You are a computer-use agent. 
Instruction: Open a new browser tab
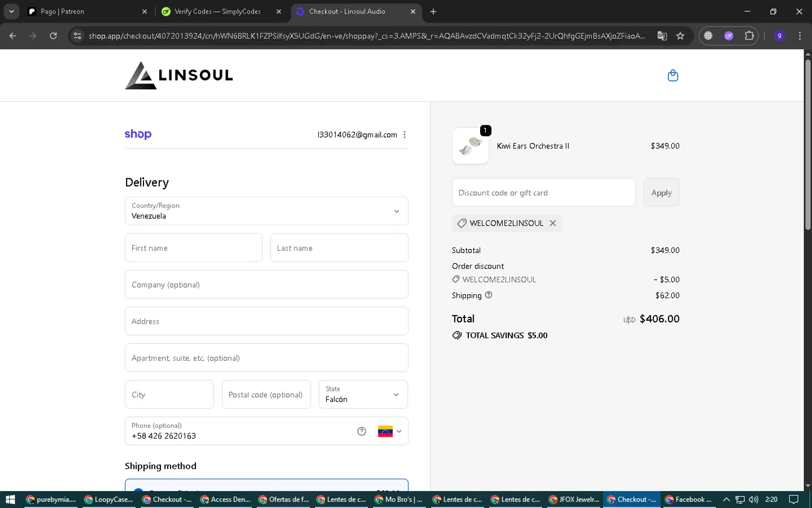click(433, 11)
